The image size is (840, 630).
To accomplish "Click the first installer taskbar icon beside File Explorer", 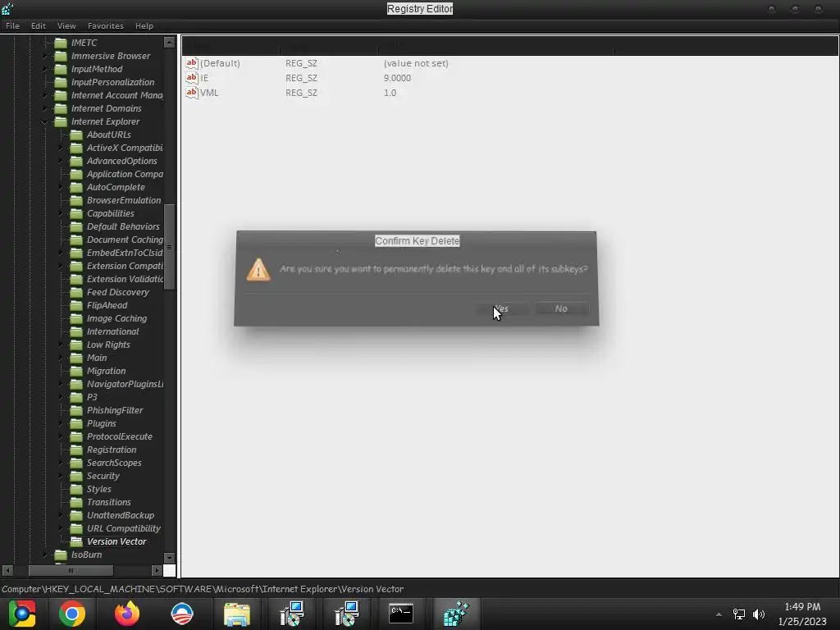I will [x=292, y=614].
